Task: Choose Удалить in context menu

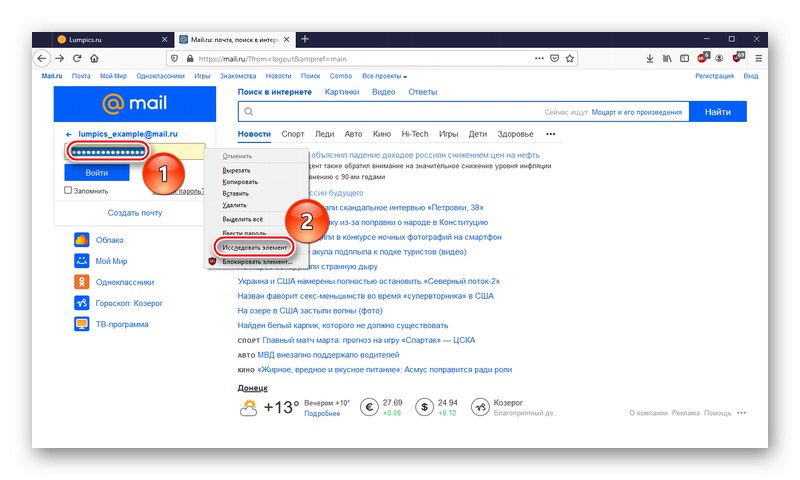Action: click(x=234, y=205)
